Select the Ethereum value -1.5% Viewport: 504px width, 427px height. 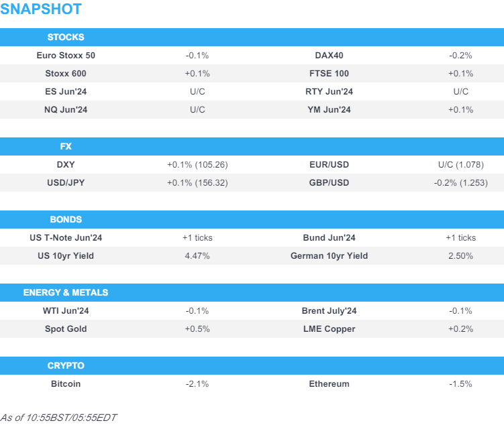pyautogui.click(x=460, y=384)
